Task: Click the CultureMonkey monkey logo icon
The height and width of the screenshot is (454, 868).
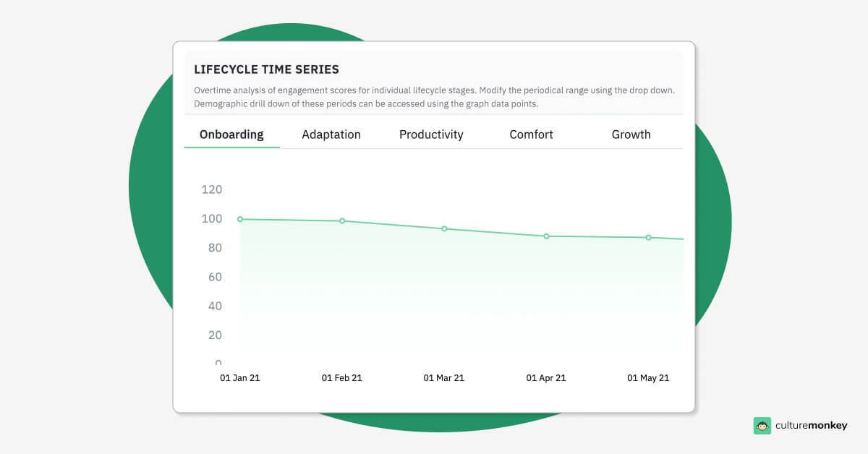Action: 763,426
